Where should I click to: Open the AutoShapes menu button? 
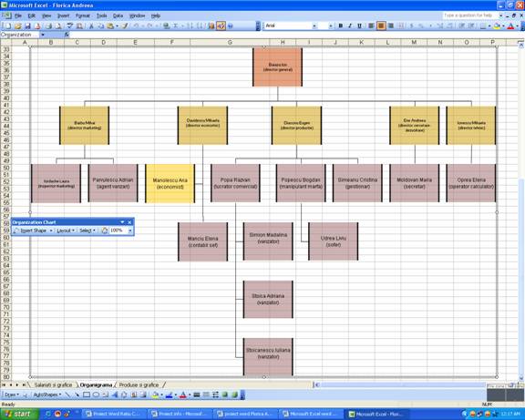tap(46, 394)
